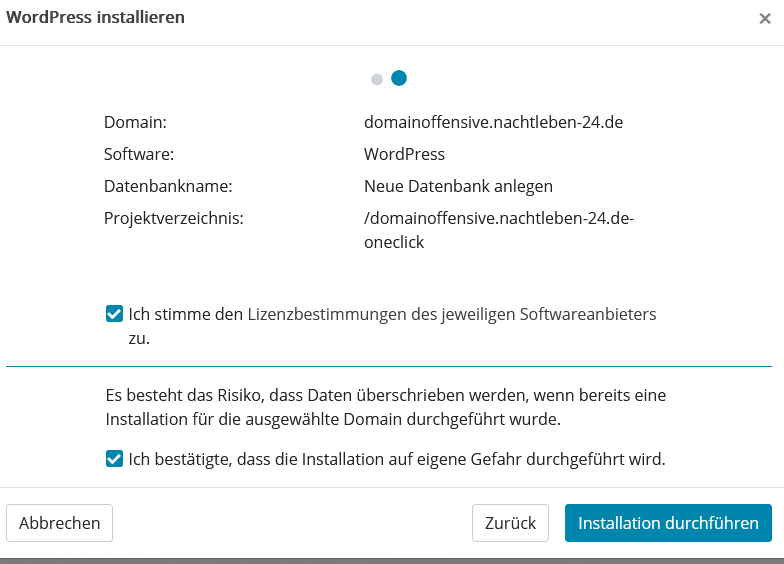Click the text Neue Datenbank anlegen
Screen dimensions: 784x564
tap(458, 186)
